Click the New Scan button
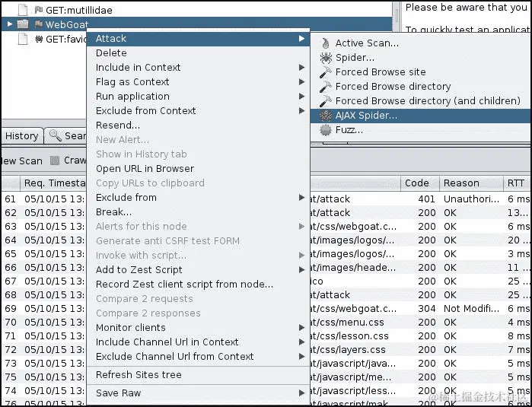532x407 pixels. [21, 161]
